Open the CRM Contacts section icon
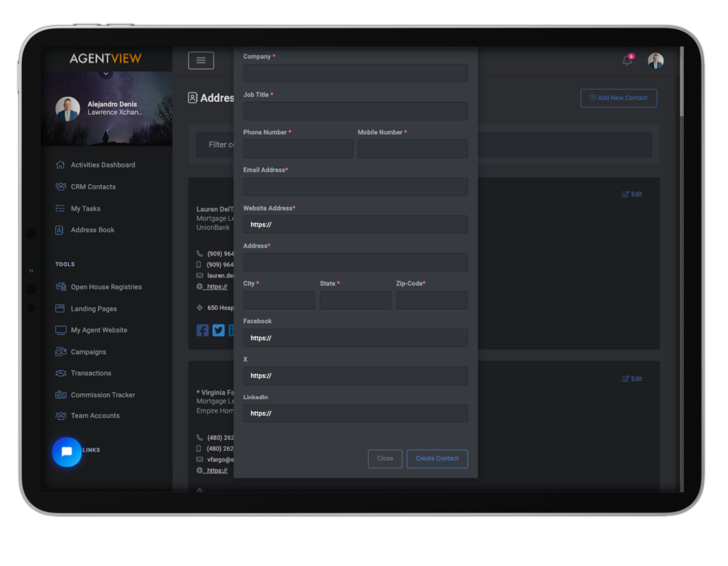The width and height of the screenshot is (728, 566). click(x=61, y=186)
